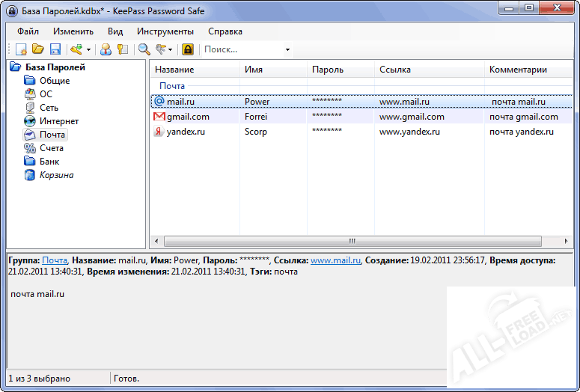The width and height of the screenshot is (580, 392).
Task: Click the Почта group link in details pane
Action: [55, 260]
